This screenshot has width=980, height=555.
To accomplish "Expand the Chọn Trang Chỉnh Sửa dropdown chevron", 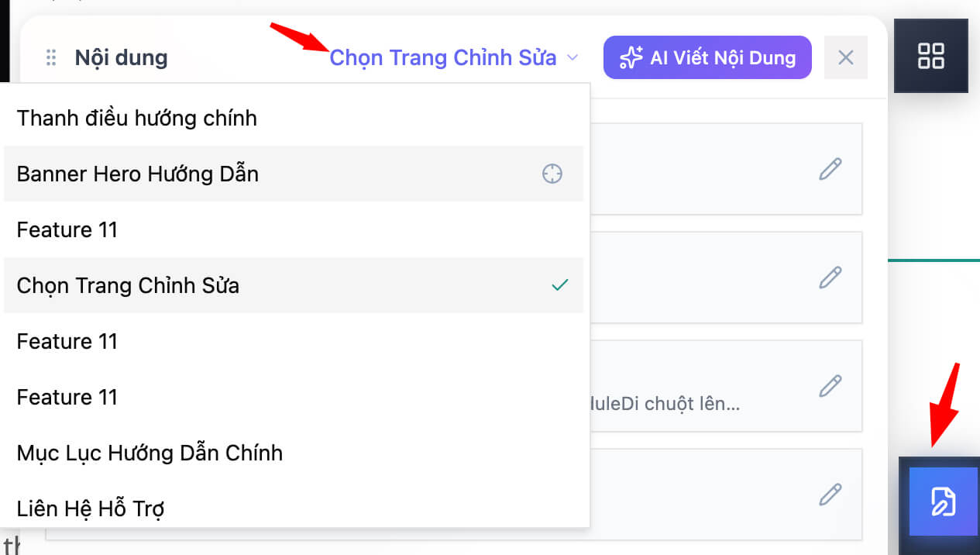I will pos(573,57).
